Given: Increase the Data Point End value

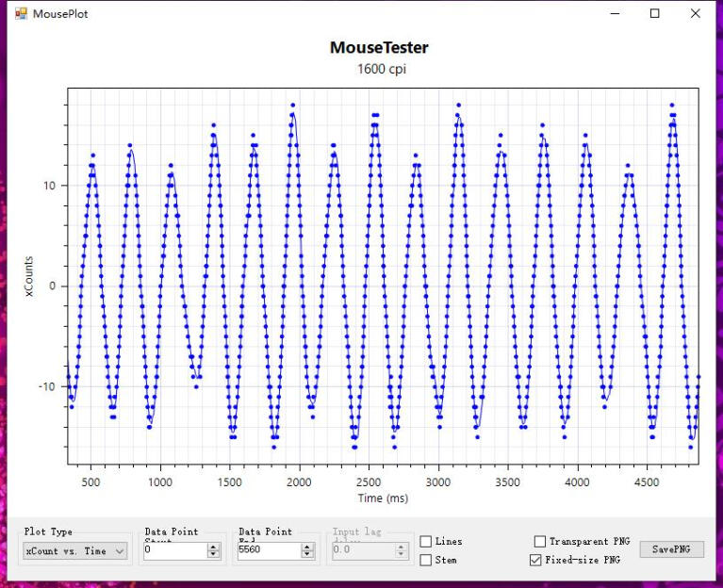Looking at the screenshot, I should point(308,547).
